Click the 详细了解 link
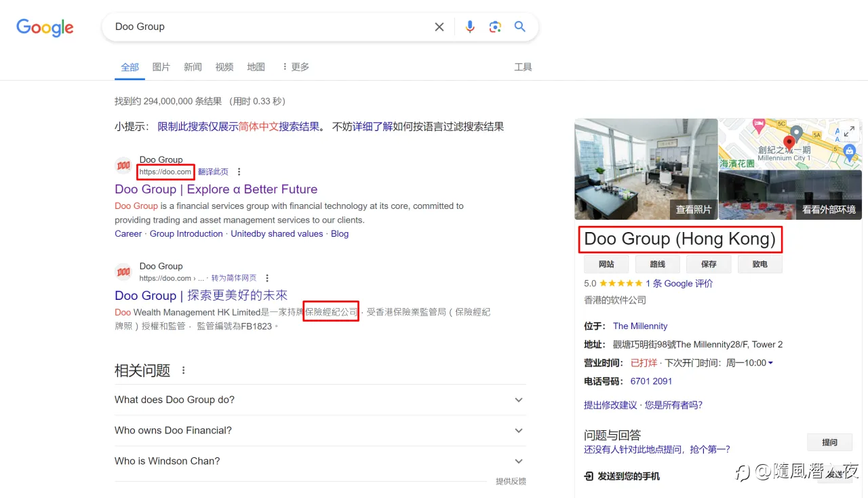 click(x=372, y=126)
